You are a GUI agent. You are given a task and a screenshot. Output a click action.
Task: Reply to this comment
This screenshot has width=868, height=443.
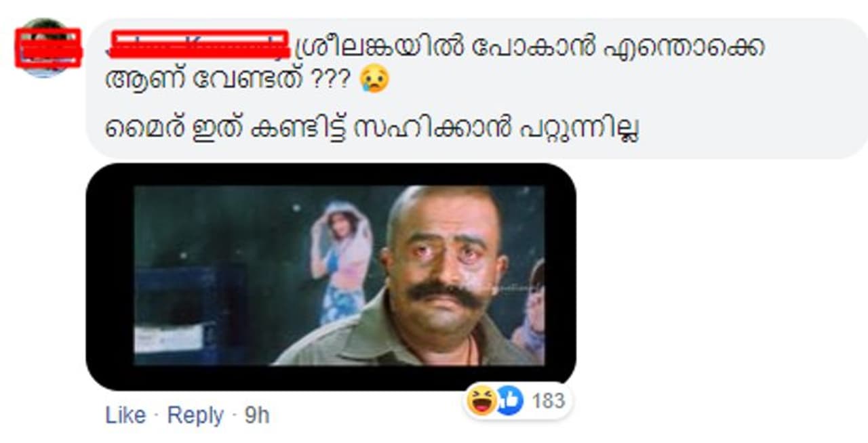point(195,415)
